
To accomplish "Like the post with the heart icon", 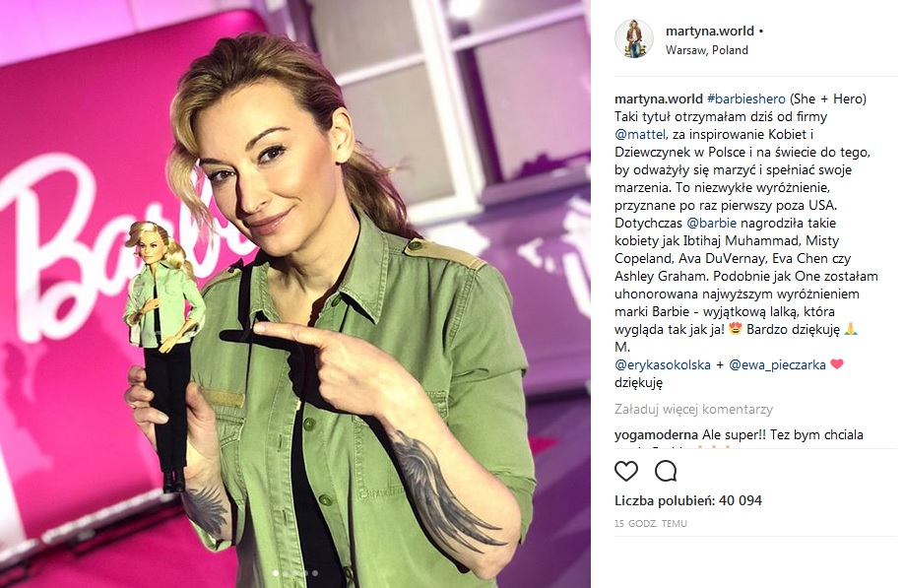I will click(x=626, y=471).
